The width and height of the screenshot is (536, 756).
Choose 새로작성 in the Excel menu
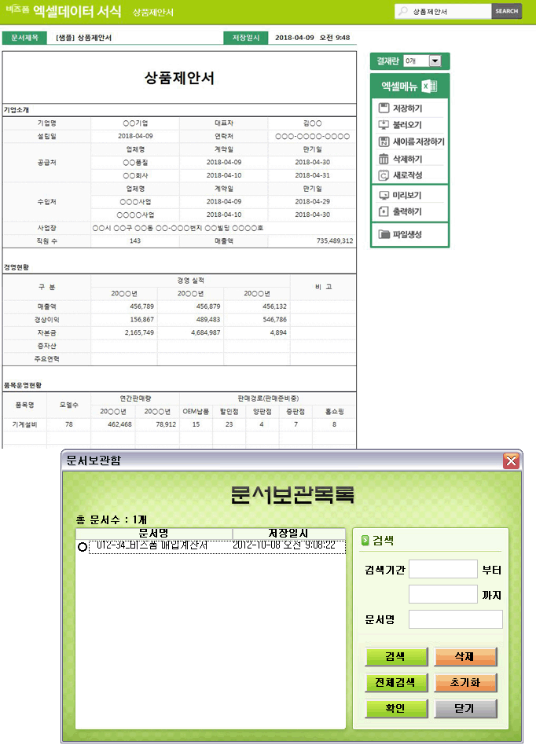407,175
